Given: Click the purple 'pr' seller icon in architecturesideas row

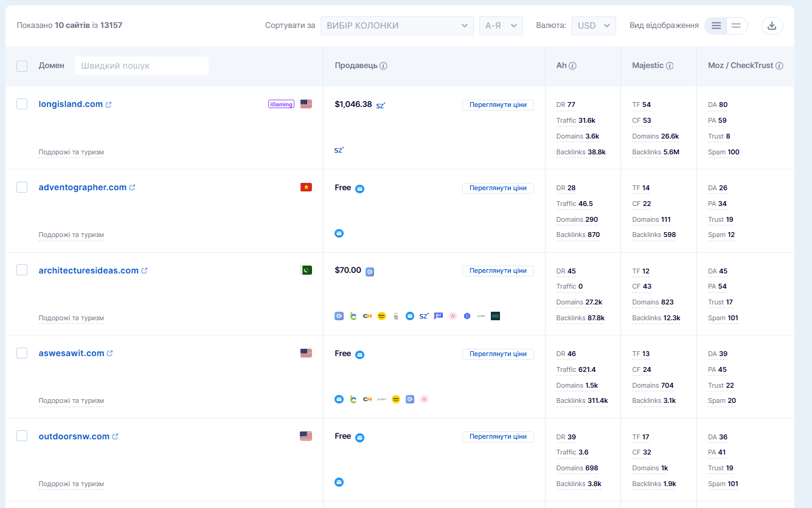Looking at the screenshot, I should (439, 316).
